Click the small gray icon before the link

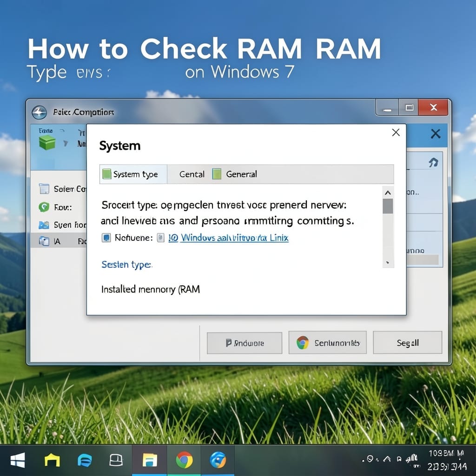pos(160,238)
